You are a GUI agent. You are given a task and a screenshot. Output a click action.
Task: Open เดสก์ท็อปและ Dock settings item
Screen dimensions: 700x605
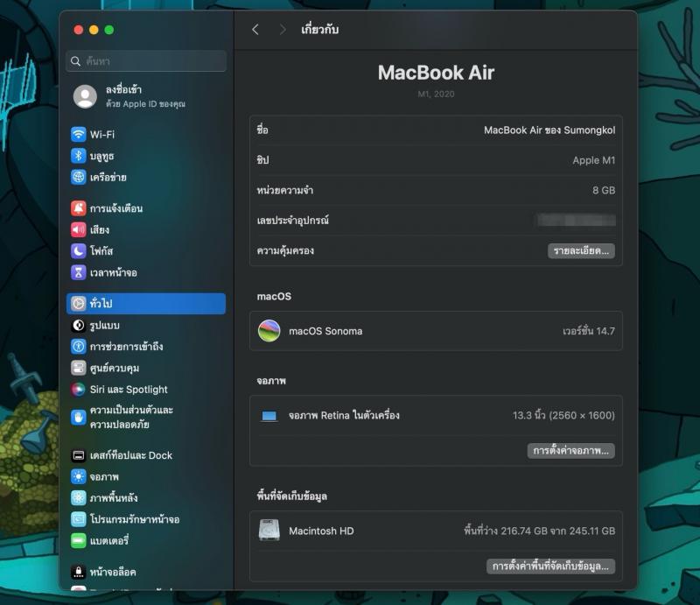pos(130,455)
